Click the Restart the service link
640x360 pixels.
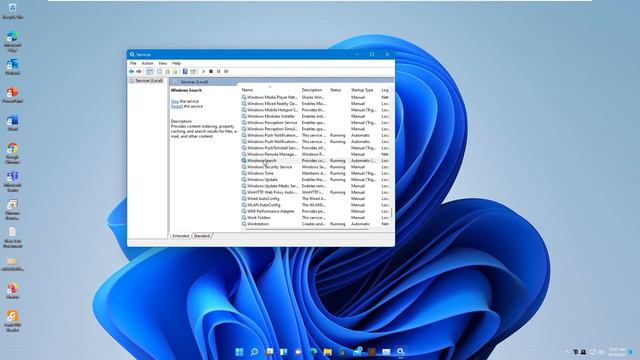coord(177,106)
